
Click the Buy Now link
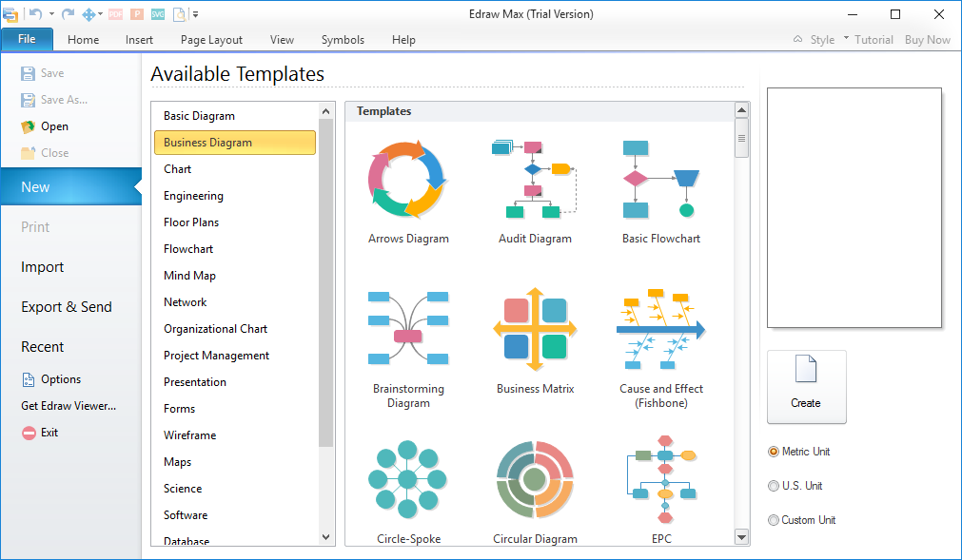click(928, 40)
